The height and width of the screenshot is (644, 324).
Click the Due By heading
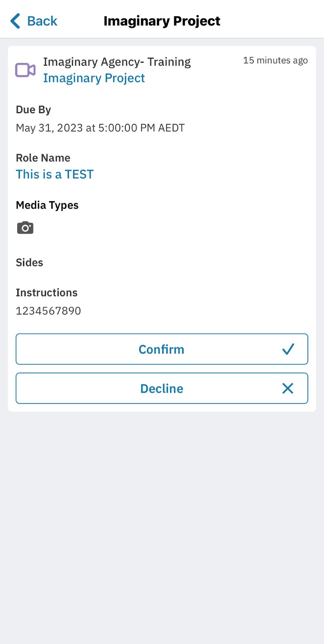coord(33,110)
